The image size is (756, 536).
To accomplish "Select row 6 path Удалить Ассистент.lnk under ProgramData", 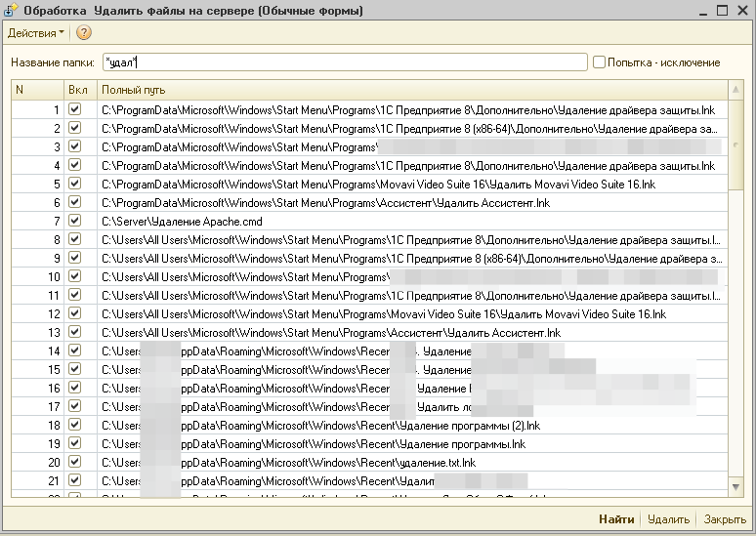I will pos(325,203).
